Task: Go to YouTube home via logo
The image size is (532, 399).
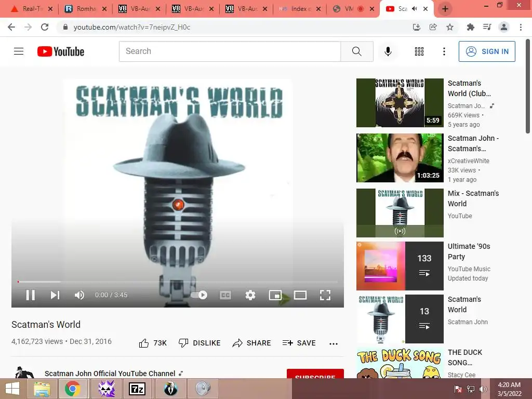Action: (x=61, y=51)
